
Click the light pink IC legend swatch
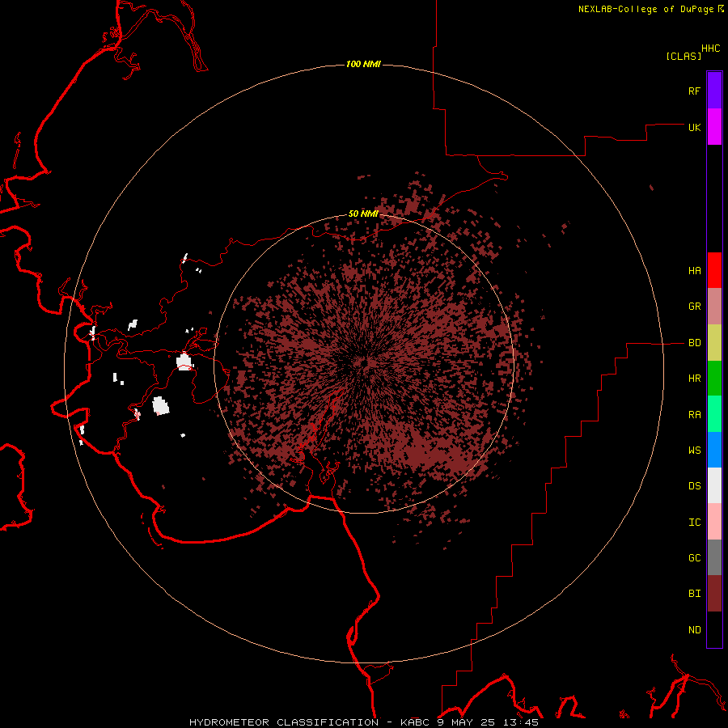point(714,522)
